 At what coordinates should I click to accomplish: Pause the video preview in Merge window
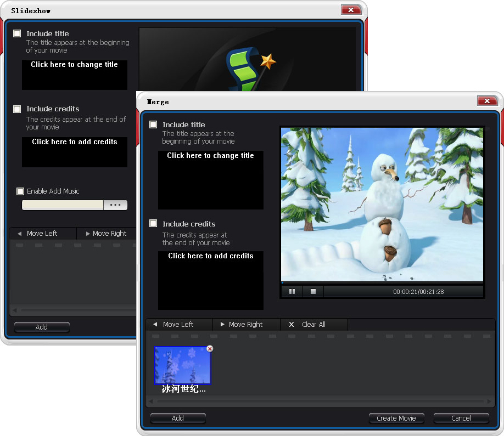(292, 292)
